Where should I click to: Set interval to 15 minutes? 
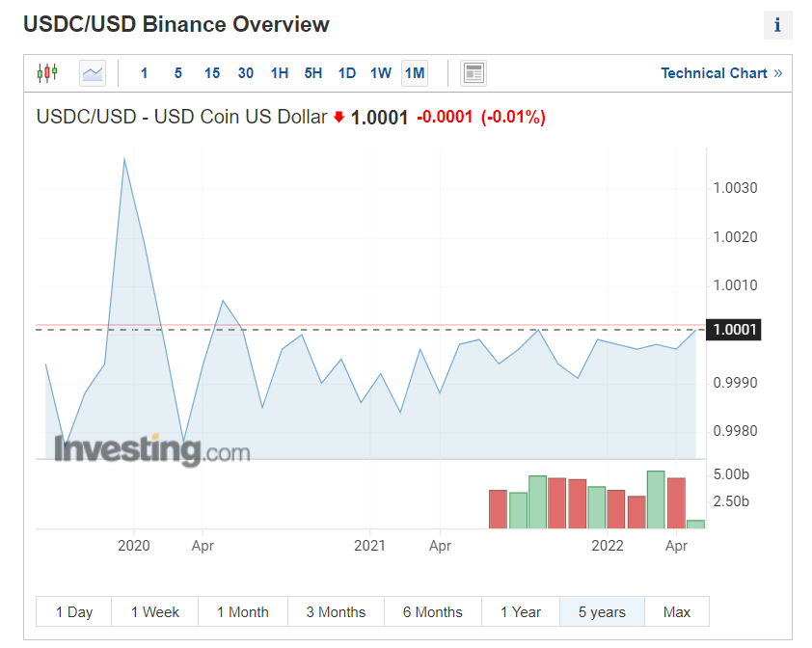click(x=212, y=73)
